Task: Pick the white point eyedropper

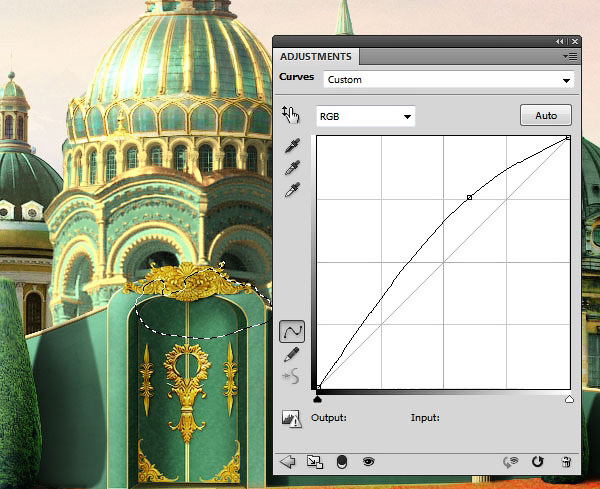Action: pos(292,190)
